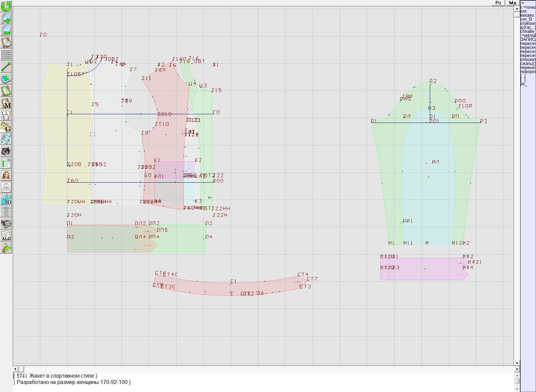Click the exit door icon
The width and height of the screenshot is (536, 392).
coord(6,248)
